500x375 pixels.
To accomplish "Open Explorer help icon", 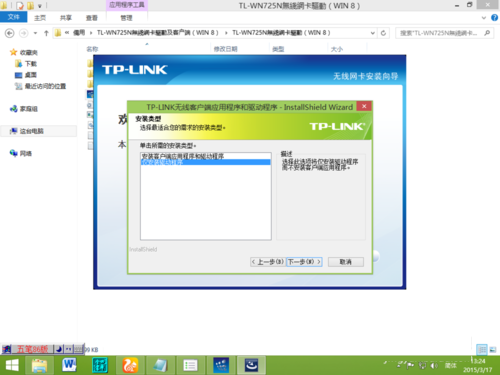I will pyautogui.click(x=494, y=18).
